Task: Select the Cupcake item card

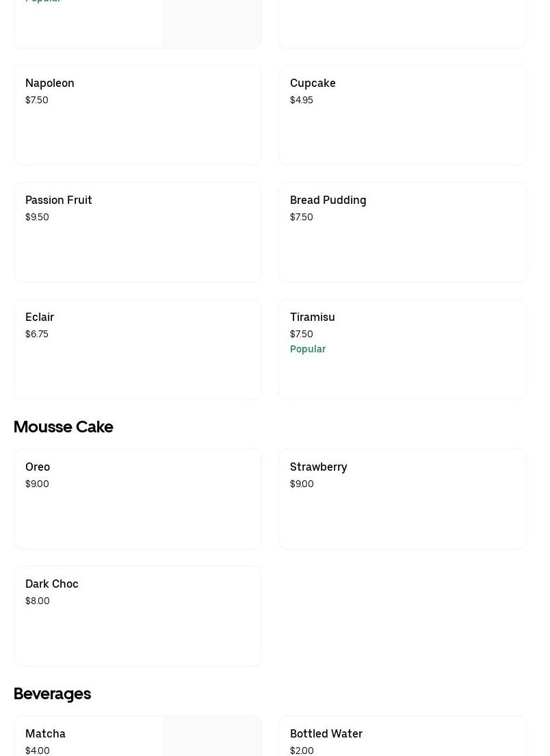Action: [x=402, y=115]
